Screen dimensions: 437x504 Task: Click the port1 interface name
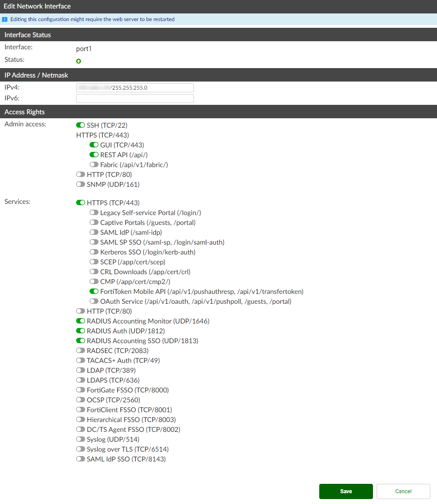point(84,49)
